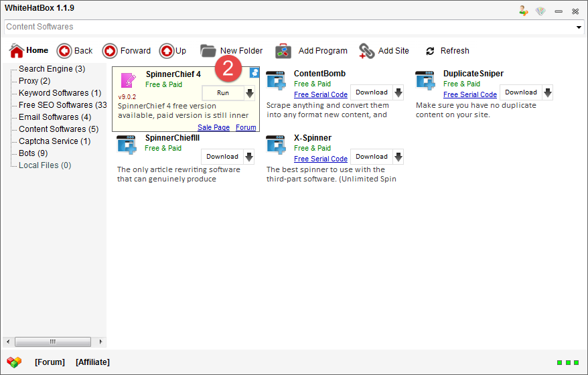This screenshot has height=375, width=588.
Task: Open the [Forum] link in footer
Action: (50, 362)
